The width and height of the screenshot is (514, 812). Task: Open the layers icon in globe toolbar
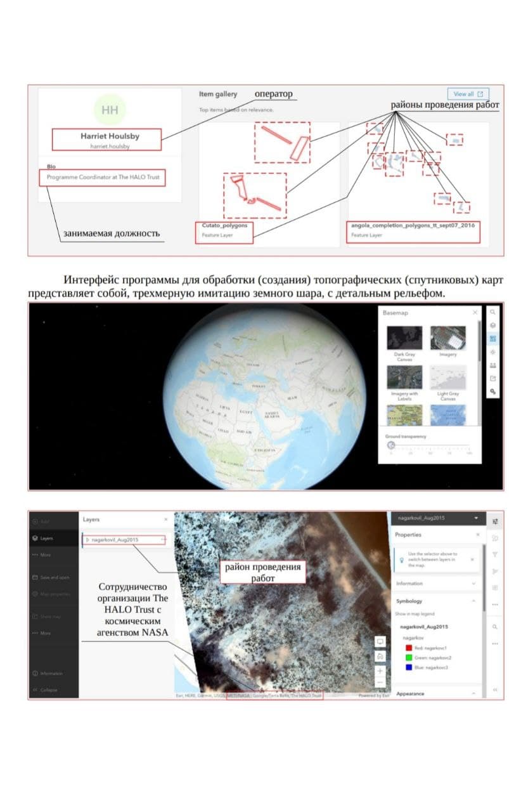(x=492, y=325)
